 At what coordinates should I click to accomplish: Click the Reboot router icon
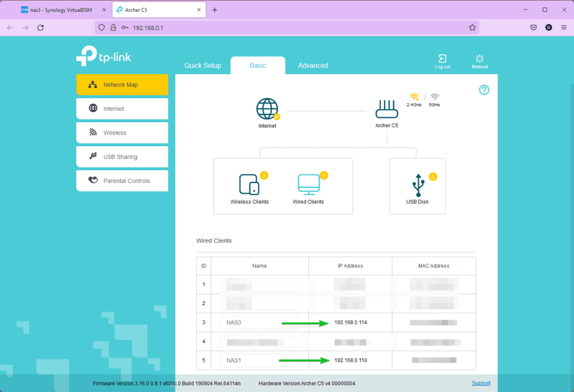479,61
